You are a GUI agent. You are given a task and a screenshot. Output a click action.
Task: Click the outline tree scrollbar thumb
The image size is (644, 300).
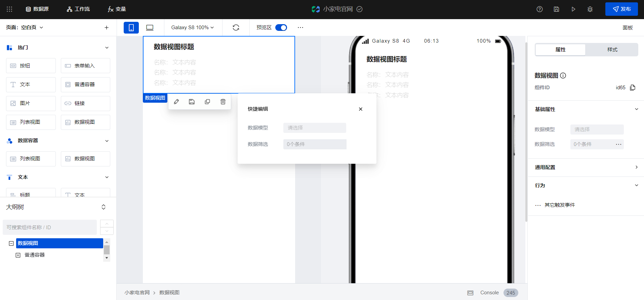[107, 250]
